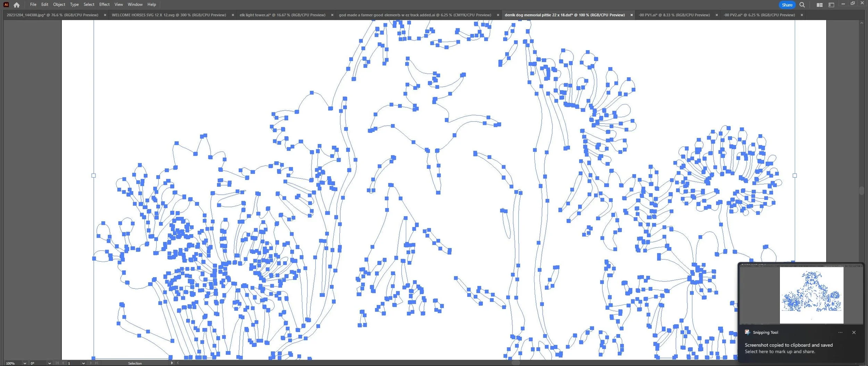Dismiss the Snipping Tool notification

pos(854,332)
